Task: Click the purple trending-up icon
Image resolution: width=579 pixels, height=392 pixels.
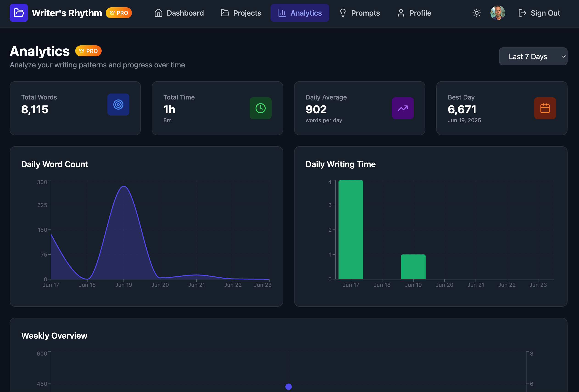Action: point(403,108)
